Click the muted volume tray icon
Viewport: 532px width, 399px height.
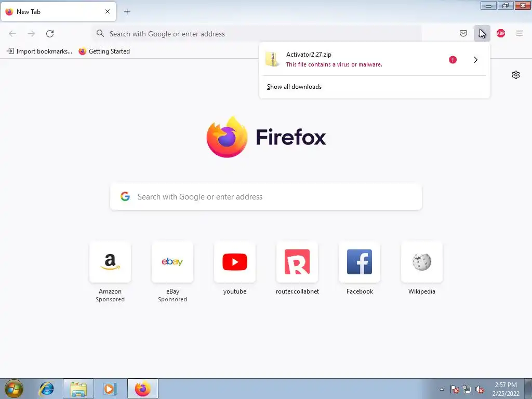pos(480,389)
